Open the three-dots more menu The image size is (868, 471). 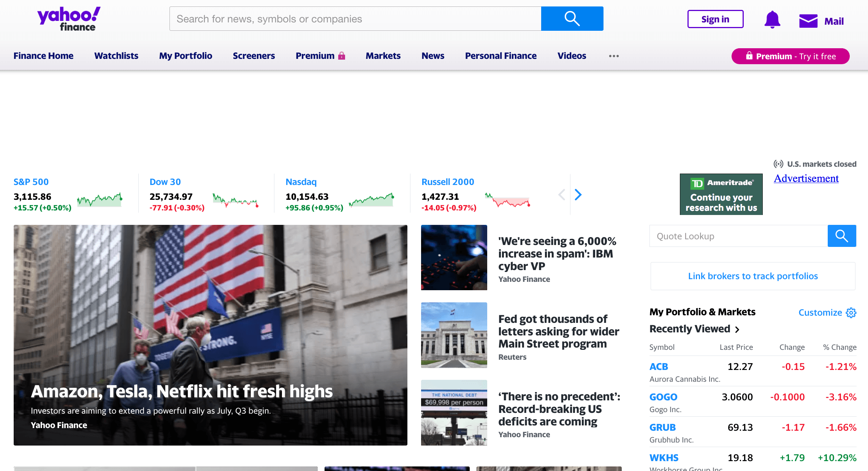click(x=614, y=56)
